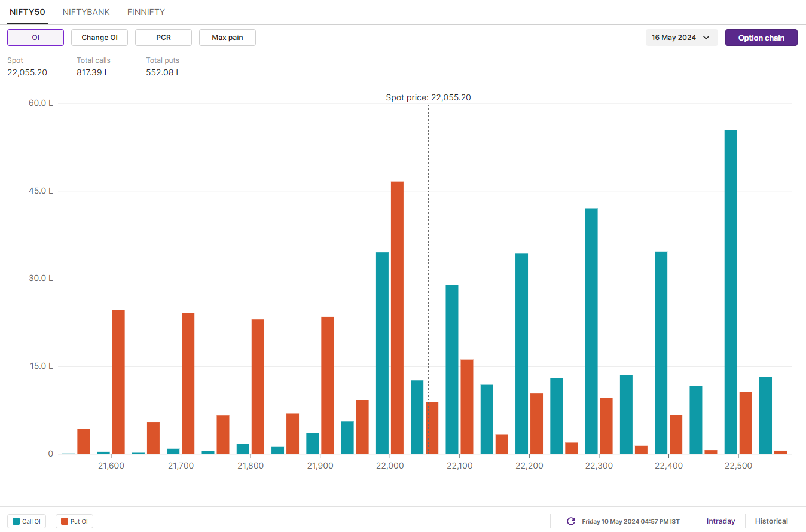Viewport: 806px width, 532px height.
Task: Open the NIFTYBANK tab
Action: click(86, 12)
